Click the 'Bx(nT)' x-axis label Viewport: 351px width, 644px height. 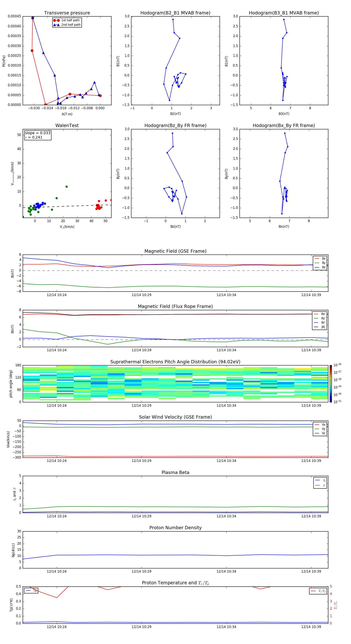click(284, 227)
